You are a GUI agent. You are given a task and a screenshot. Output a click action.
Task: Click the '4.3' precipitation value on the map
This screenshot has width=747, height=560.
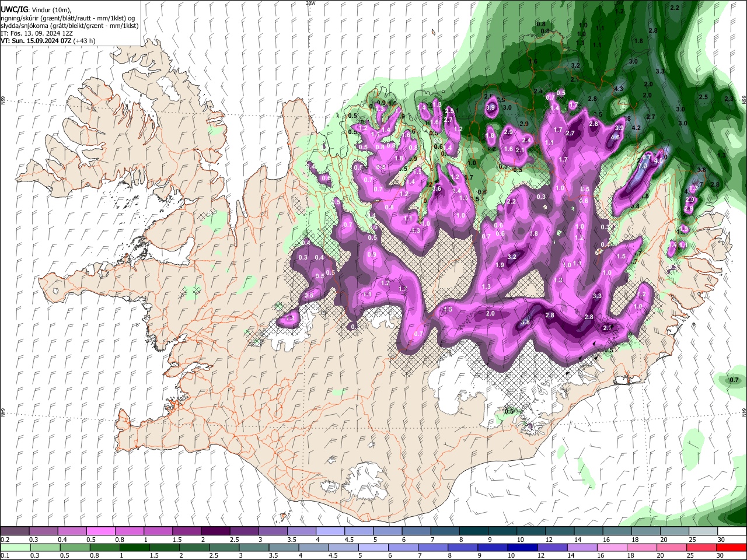coord(619,89)
